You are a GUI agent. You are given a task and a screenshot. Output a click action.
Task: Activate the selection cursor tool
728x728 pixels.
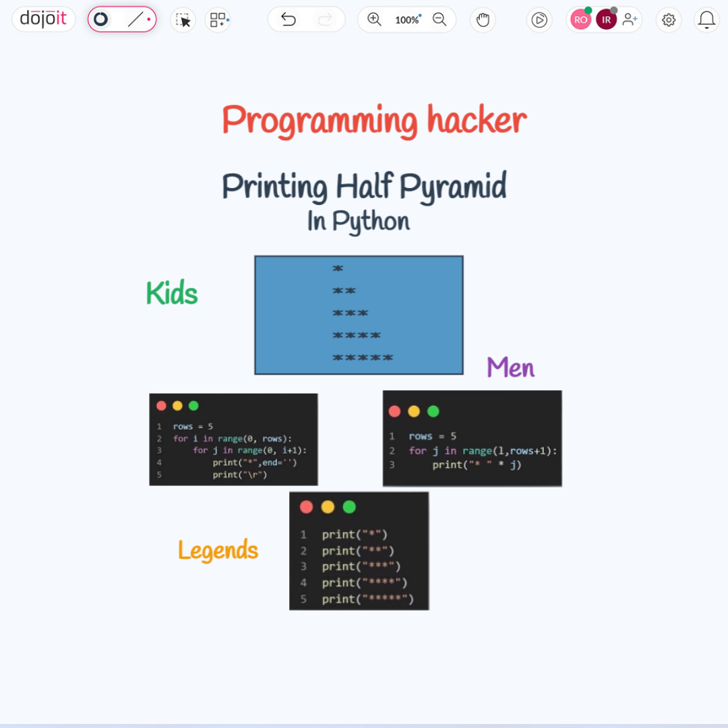coord(183,20)
